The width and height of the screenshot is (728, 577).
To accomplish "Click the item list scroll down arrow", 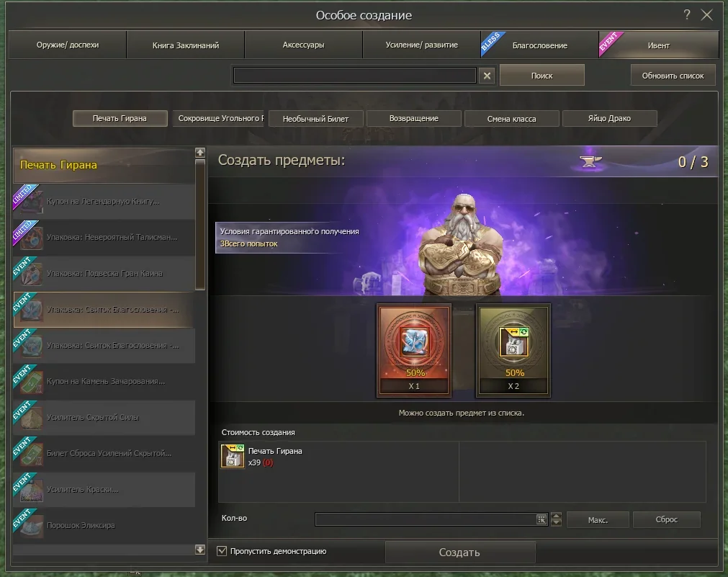I will 200,550.
